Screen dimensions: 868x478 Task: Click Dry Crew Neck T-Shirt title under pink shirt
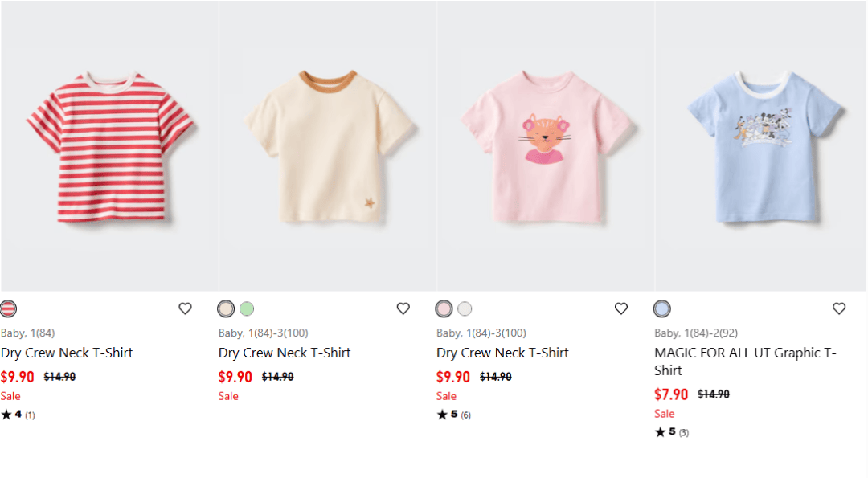point(502,353)
